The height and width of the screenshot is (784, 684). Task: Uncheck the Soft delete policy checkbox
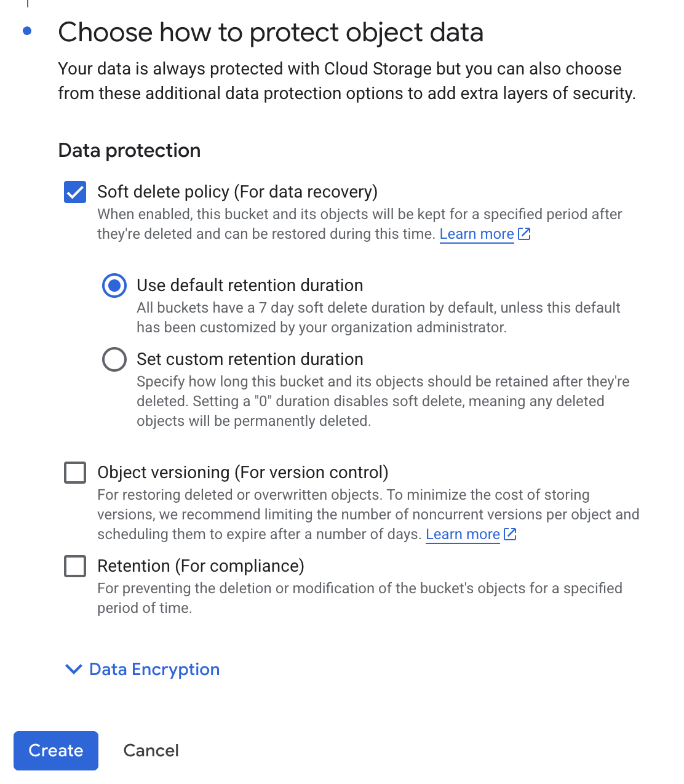point(75,192)
